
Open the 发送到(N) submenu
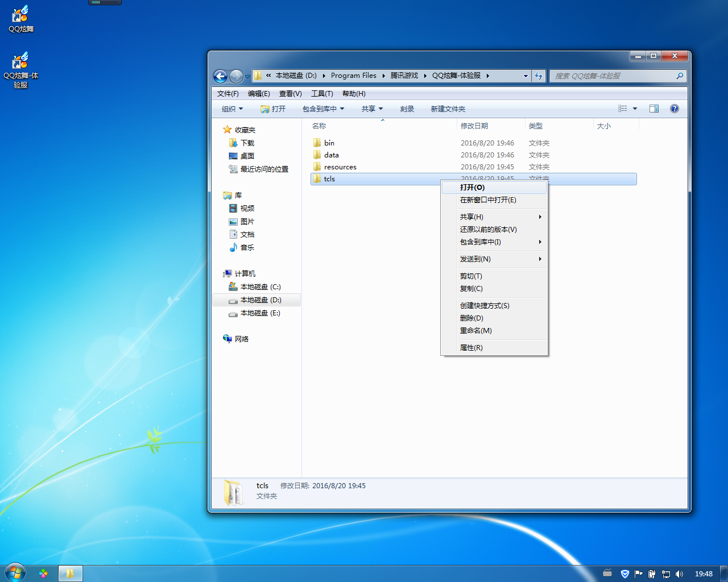[x=494, y=259]
